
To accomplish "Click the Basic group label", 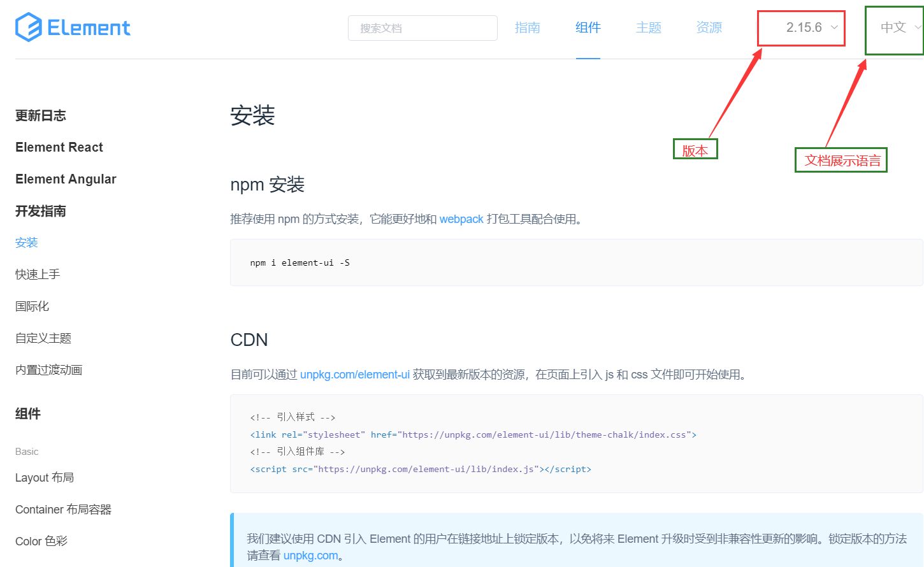I will pos(27,451).
